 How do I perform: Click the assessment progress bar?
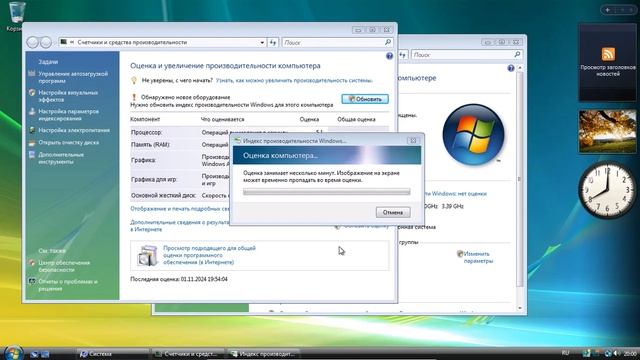pos(327,191)
